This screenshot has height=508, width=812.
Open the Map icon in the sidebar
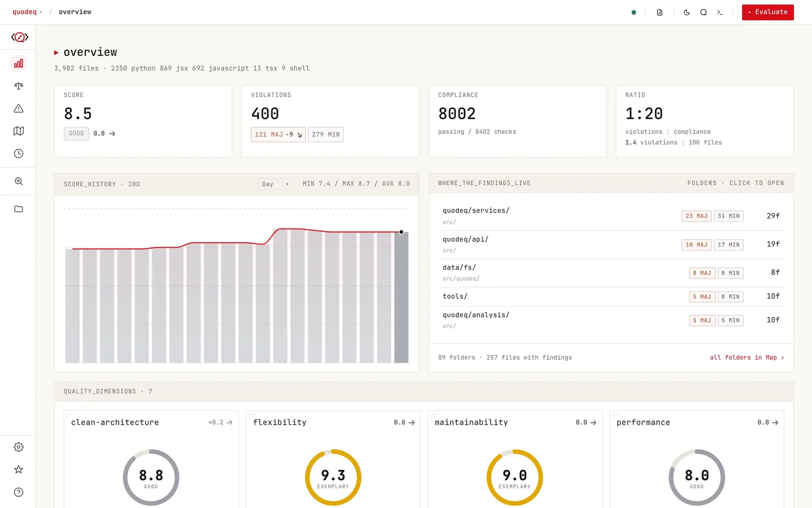click(19, 131)
